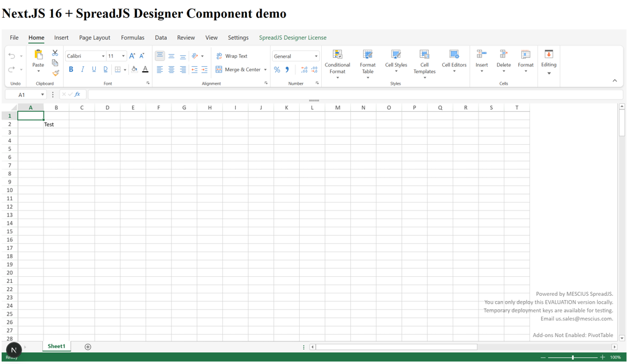Click Insert cells icon in Cells group

coord(482,54)
